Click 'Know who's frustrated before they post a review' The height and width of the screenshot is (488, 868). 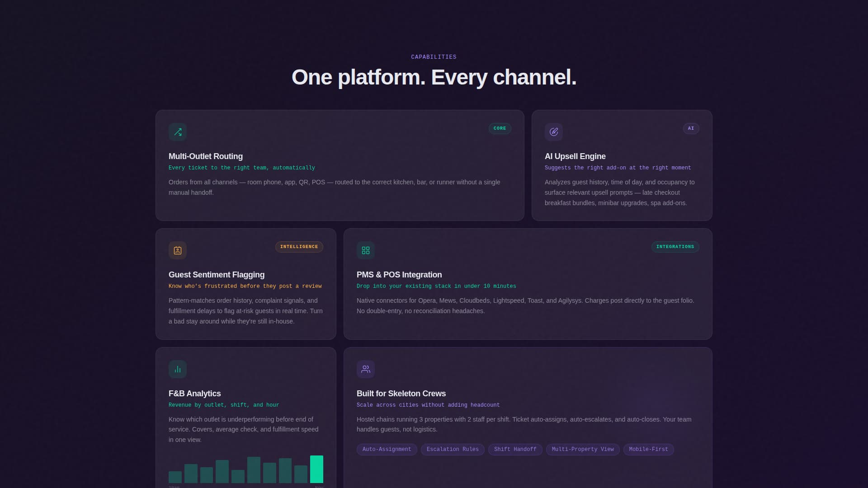coord(245,286)
